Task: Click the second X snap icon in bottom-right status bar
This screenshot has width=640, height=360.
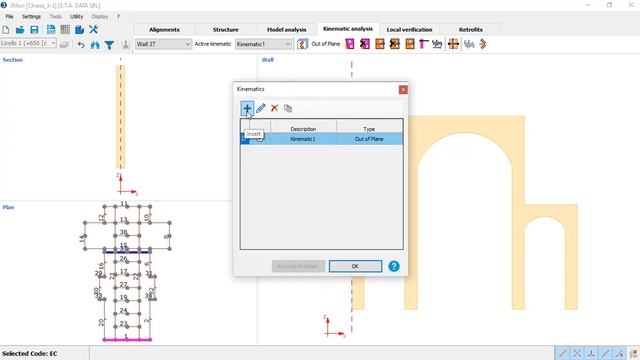Action: point(577,353)
